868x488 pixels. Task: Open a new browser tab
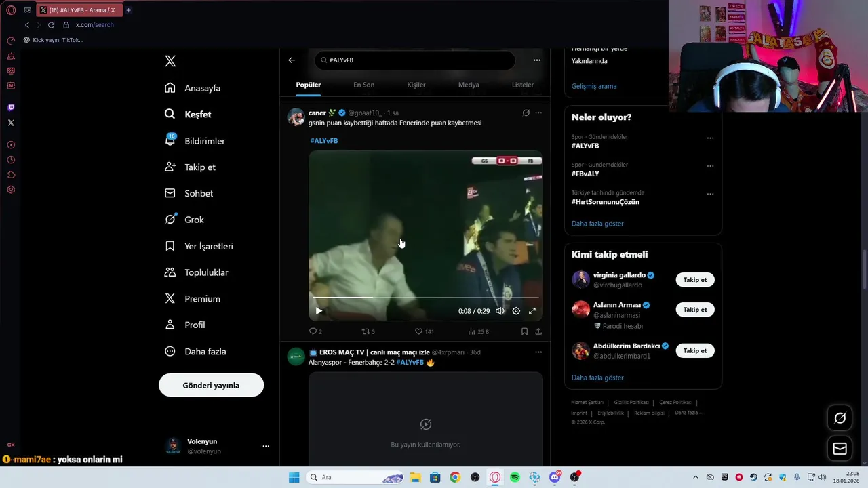(128, 10)
